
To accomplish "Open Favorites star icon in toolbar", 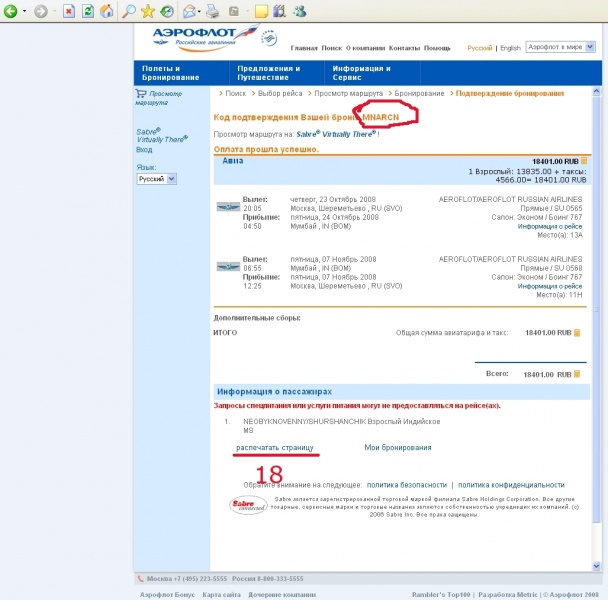I will coord(148,12).
